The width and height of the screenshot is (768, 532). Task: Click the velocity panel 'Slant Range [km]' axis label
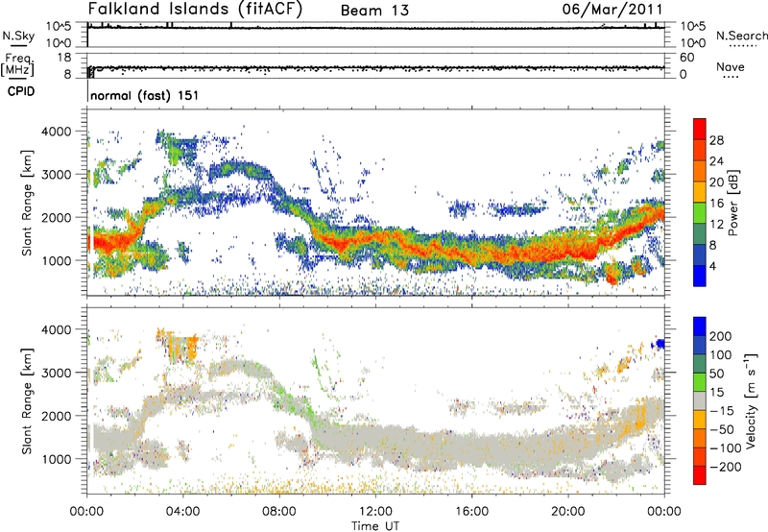coord(27,401)
